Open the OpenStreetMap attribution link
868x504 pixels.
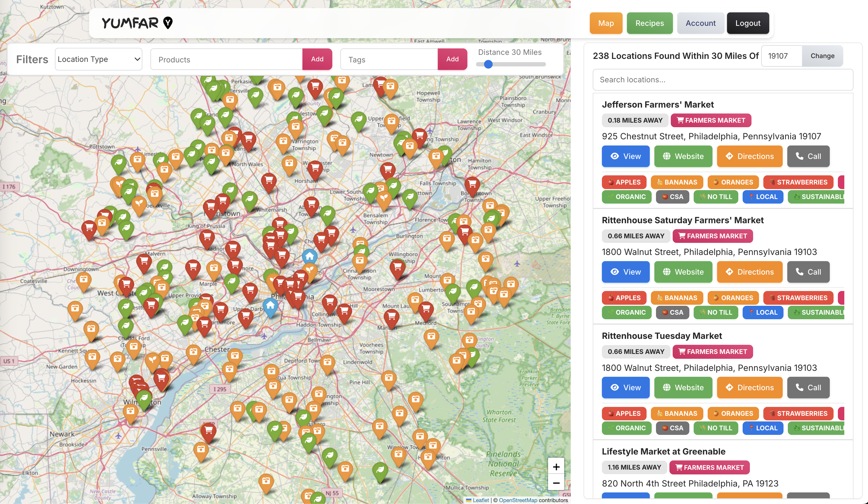pyautogui.click(x=518, y=500)
